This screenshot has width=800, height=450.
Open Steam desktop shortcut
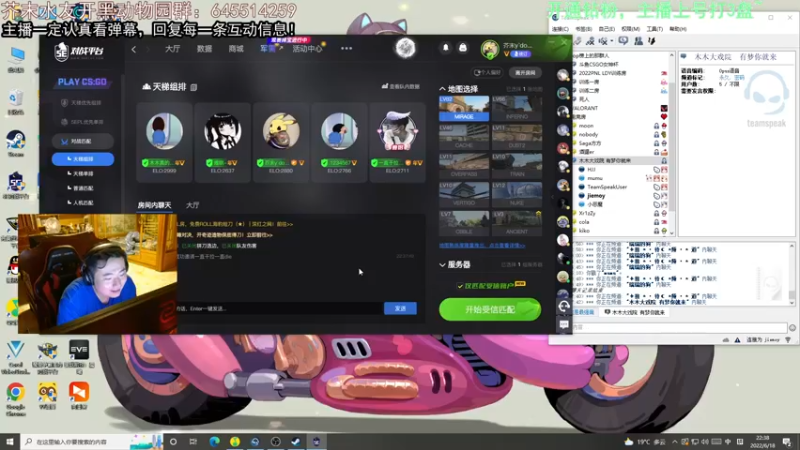coord(15,143)
